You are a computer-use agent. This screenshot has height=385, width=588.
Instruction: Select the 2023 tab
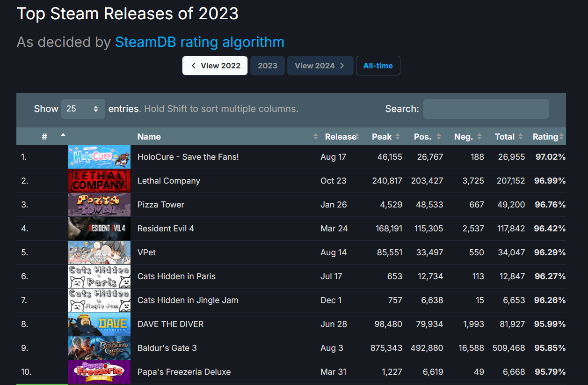tap(267, 66)
